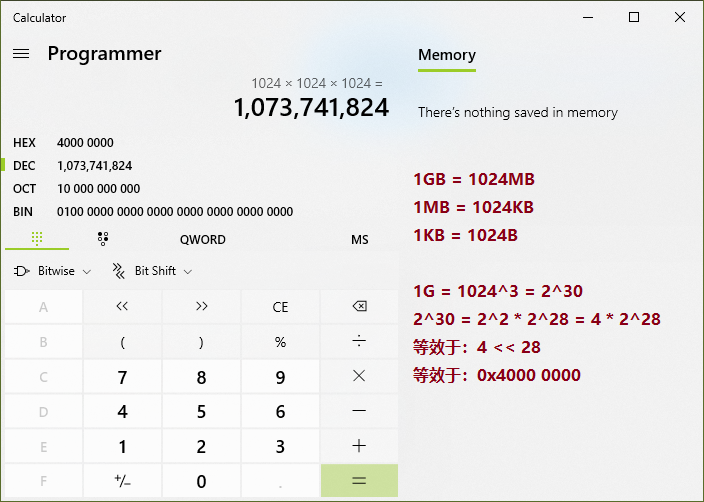Click digit 5 key
Image resolution: width=704 pixels, height=502 pixels.
(201, 411)
